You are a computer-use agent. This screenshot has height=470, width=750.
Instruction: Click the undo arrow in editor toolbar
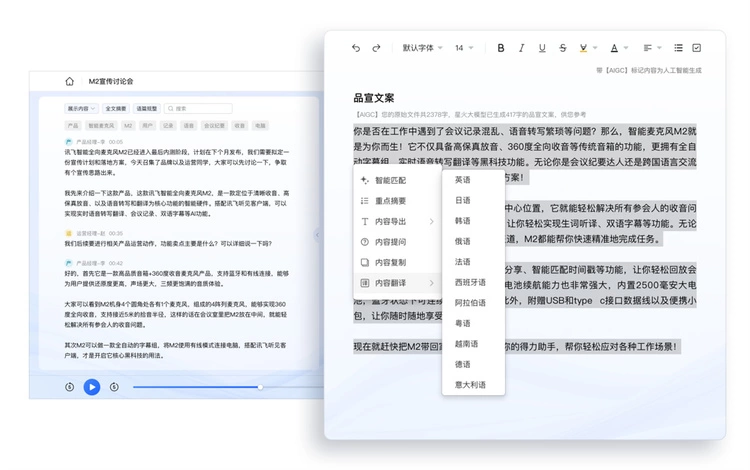pyautogui.click(x=356, y=48)
